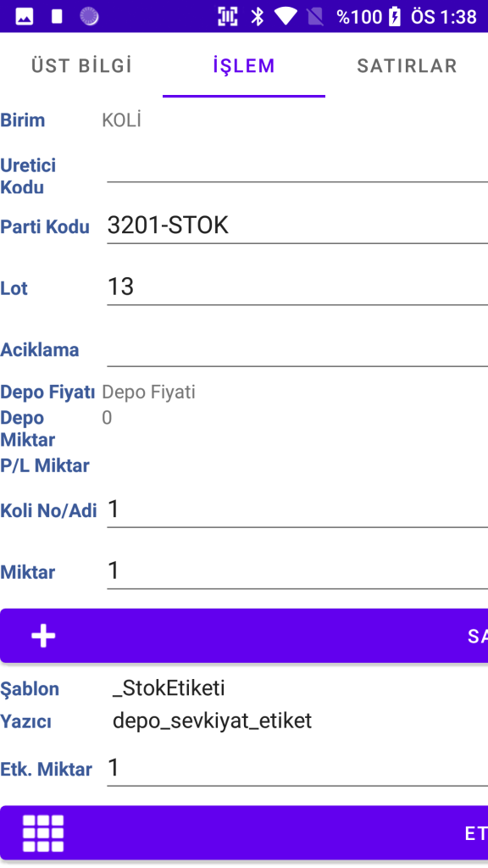The image size is (488, 868).
Task: Tap the Bluetooth status icon
Action: point(258,17)
